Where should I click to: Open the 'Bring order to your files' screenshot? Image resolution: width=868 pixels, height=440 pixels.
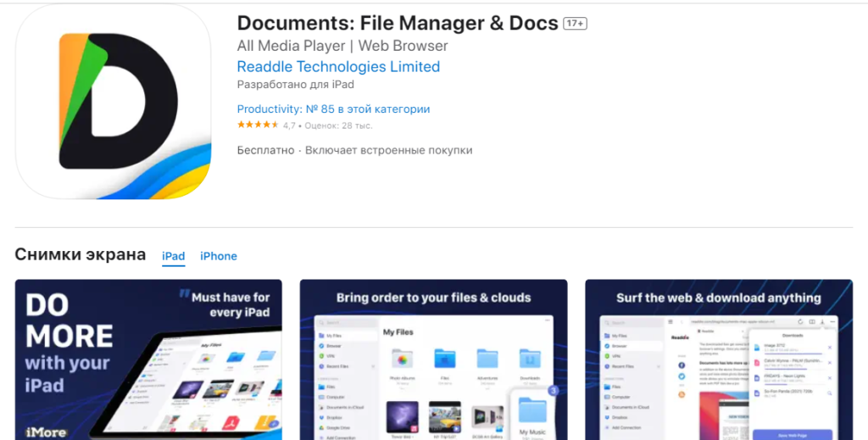pos(433,359)
